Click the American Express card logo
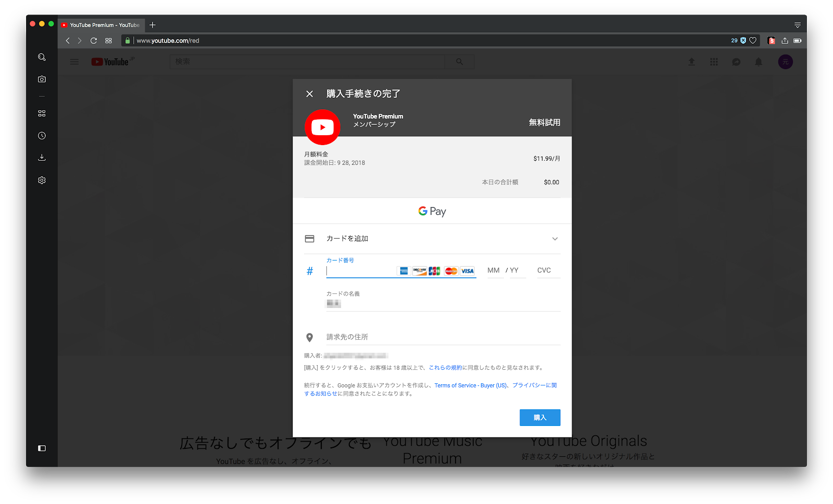The width and height of the screenshot is (833, 504). click(403, 271)
